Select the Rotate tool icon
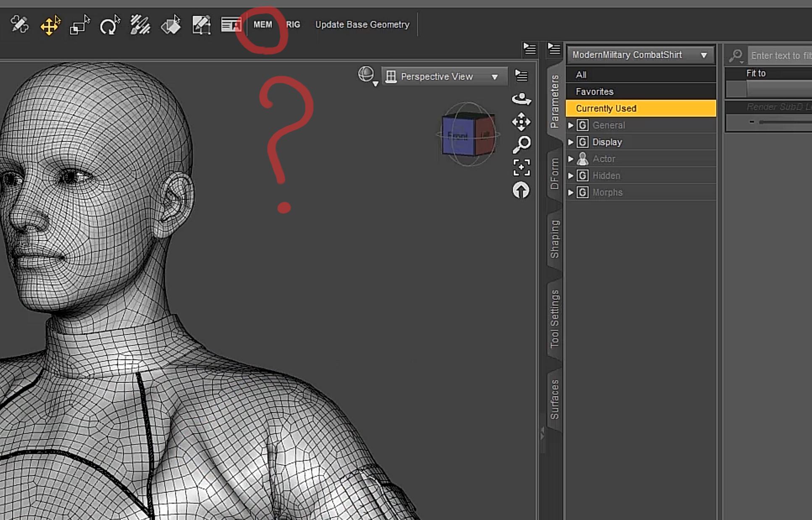Screen dimensions: 812x520 tap(109, 25)
